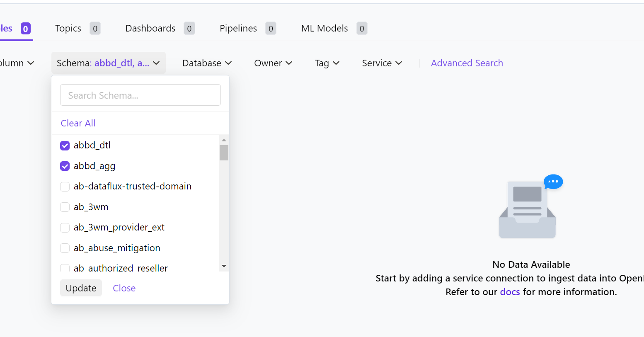Click Clear All in schema filter
The image size is (644, 337).
tap(78, 123)
